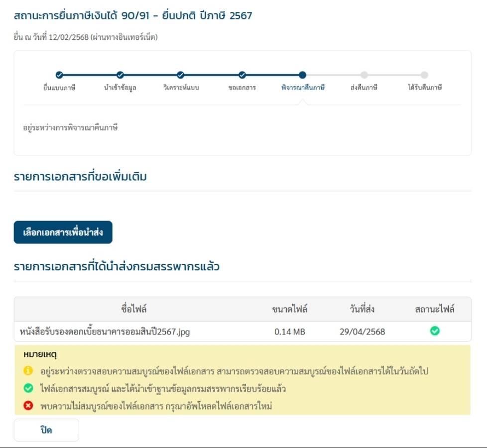487x448 pixels.
Task: Click the red cross icon in หมายเหตุ
Action: (28, 406)
